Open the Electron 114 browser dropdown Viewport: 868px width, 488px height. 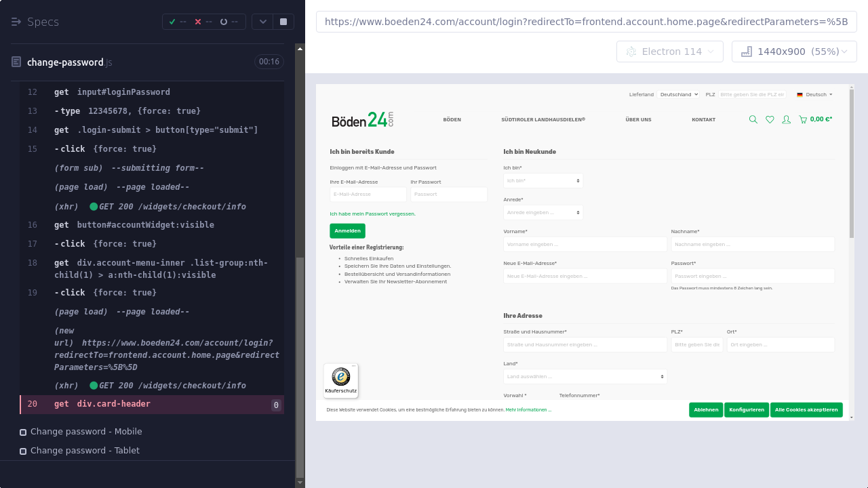[x=670, y=52]
